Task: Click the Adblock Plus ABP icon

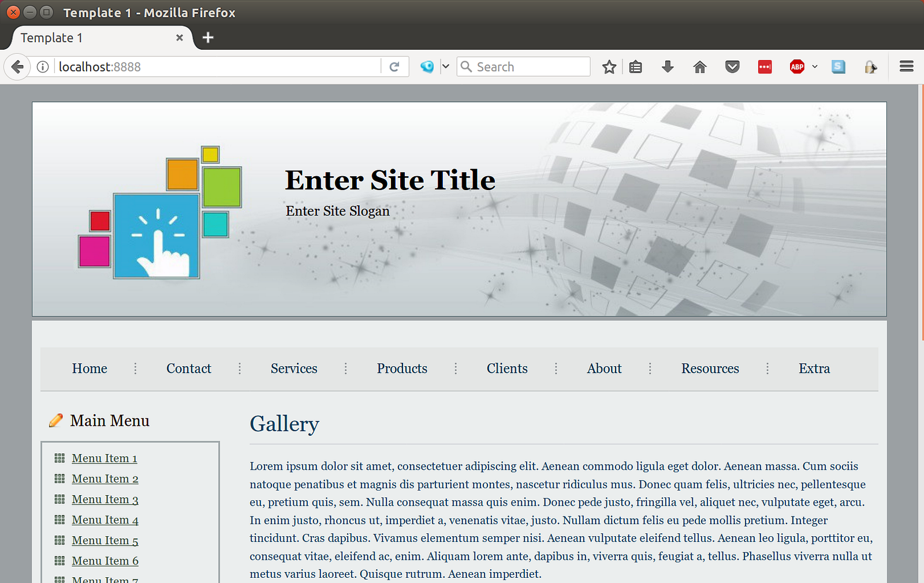Action: 797,67
